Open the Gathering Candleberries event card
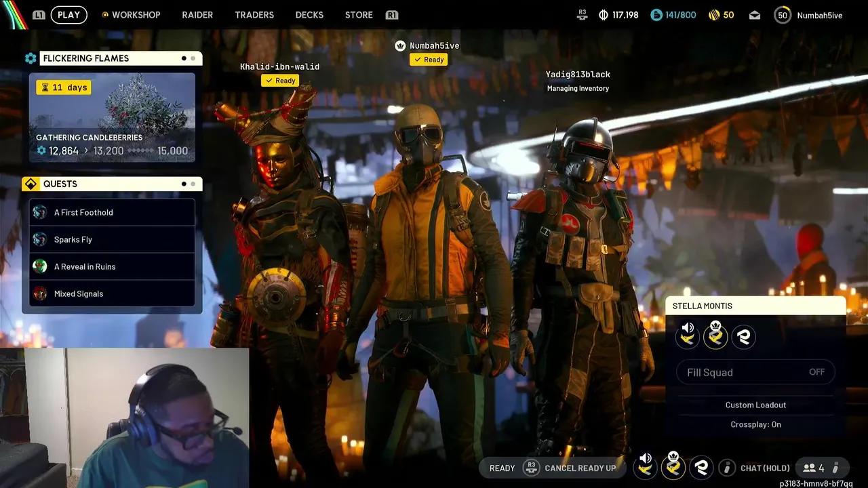 tap(112, 117)
